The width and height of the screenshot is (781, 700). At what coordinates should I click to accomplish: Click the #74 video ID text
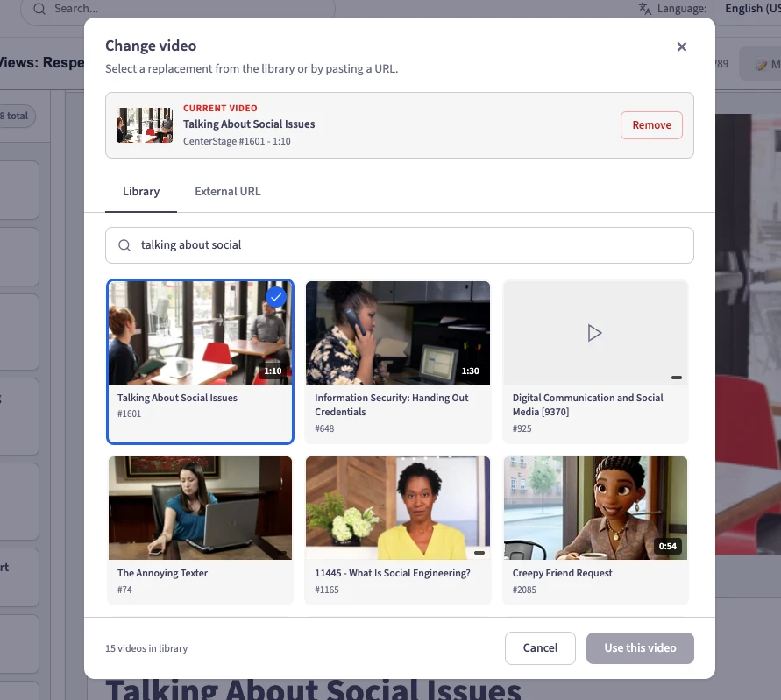tap(124, 590)
